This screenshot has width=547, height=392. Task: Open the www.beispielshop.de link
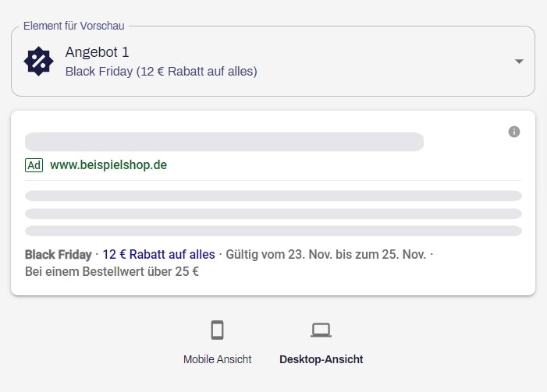(x=108, y=165)
